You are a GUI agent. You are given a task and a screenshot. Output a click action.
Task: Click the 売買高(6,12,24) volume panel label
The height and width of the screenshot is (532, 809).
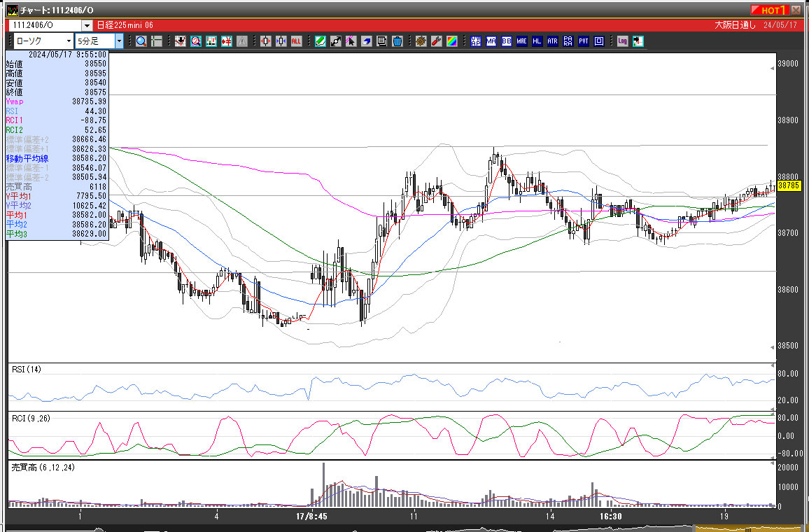tap(43, 468)
